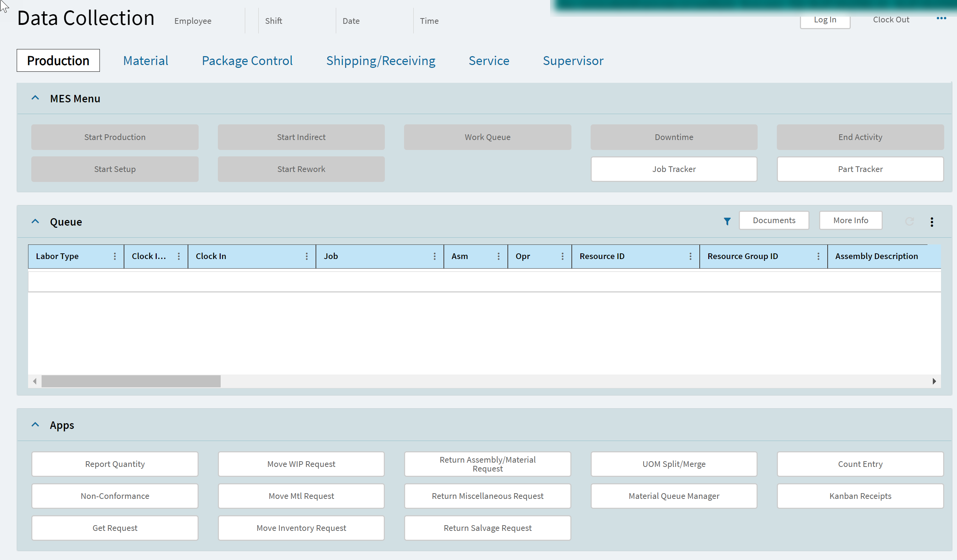Viewport: 957px width, 560px height.
Task: Click the right arrow of the horizontal scrollbar
Action: point(934,381)
